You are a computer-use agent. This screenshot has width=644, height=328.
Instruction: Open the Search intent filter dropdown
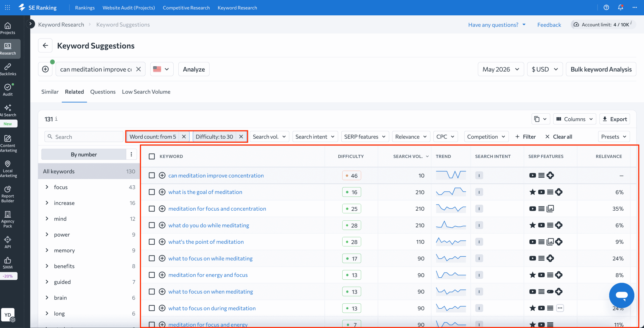(315, 137)
